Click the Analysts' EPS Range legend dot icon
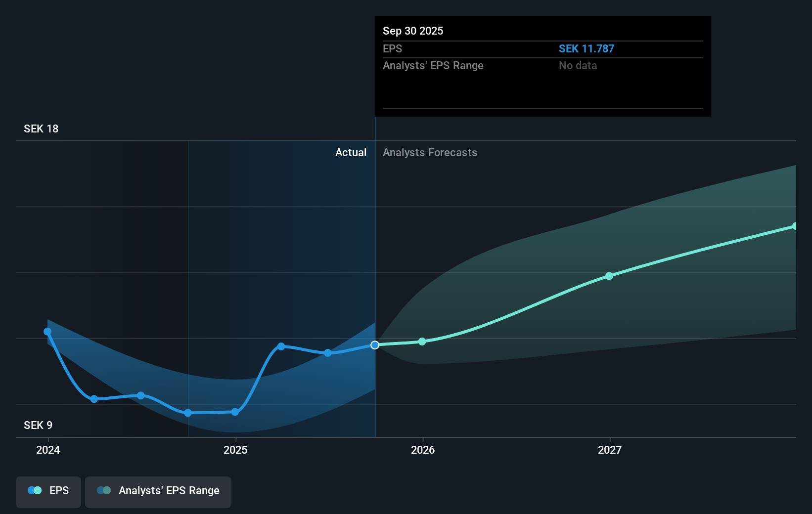This screenshot has width=812, height=514. 103,490
